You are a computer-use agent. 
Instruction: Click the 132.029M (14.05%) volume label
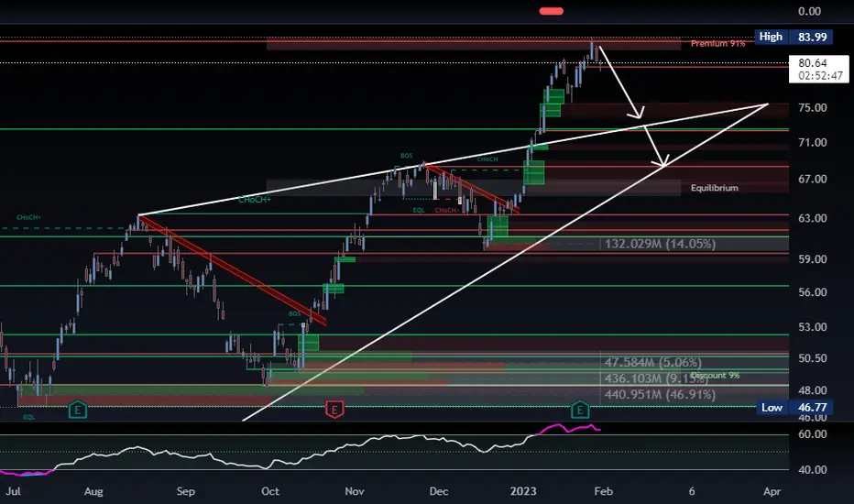tap(660, 244)
